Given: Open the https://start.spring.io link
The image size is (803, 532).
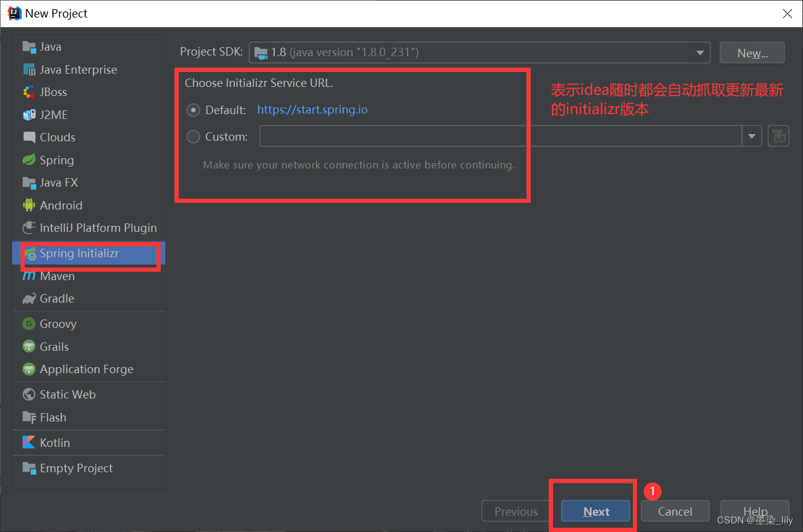Looking at the screenshot, I should 312,110.
